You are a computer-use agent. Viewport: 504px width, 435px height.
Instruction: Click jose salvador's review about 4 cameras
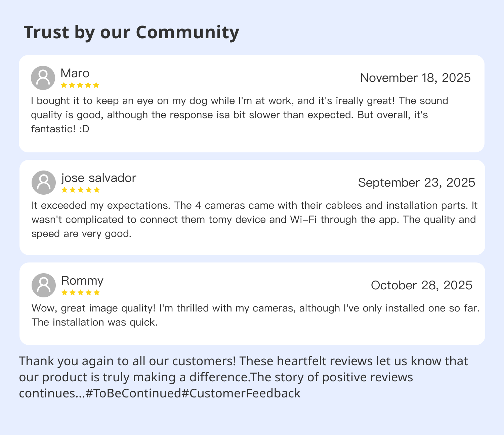(x=254, y=220)
